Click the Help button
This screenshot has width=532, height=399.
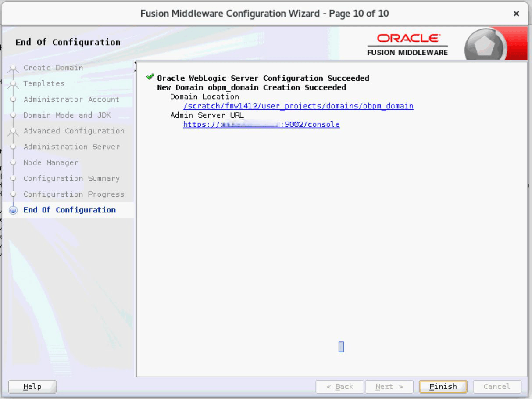coord(32,387)
